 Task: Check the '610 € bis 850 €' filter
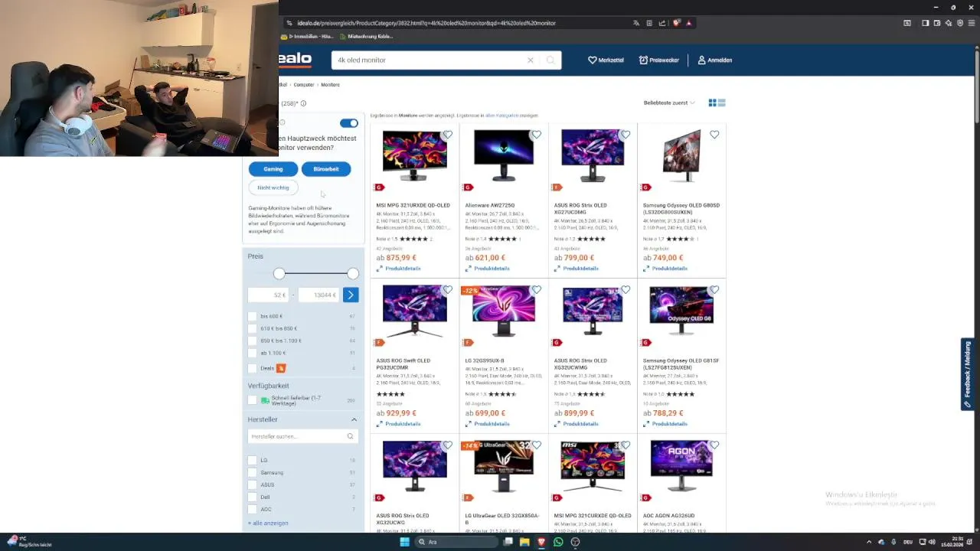pos(253,328)
